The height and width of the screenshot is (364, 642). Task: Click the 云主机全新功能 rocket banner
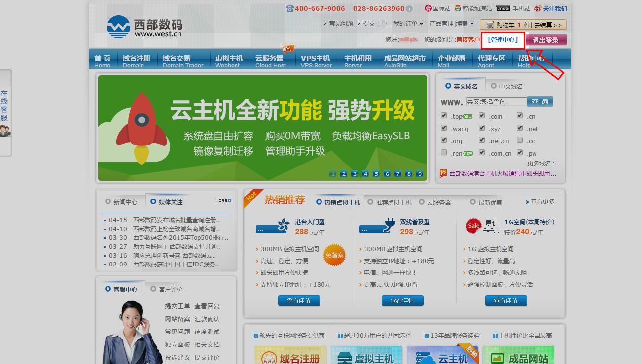click(x=262, y=128)
